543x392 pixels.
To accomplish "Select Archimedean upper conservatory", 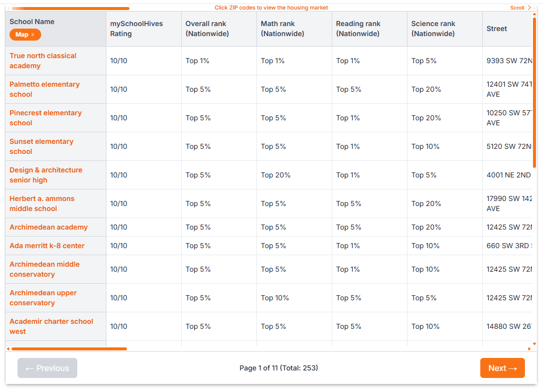I will click(x=43, y=297).
